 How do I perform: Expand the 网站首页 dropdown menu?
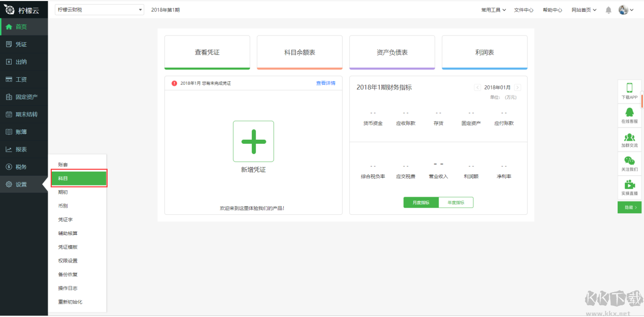[584, 10]
